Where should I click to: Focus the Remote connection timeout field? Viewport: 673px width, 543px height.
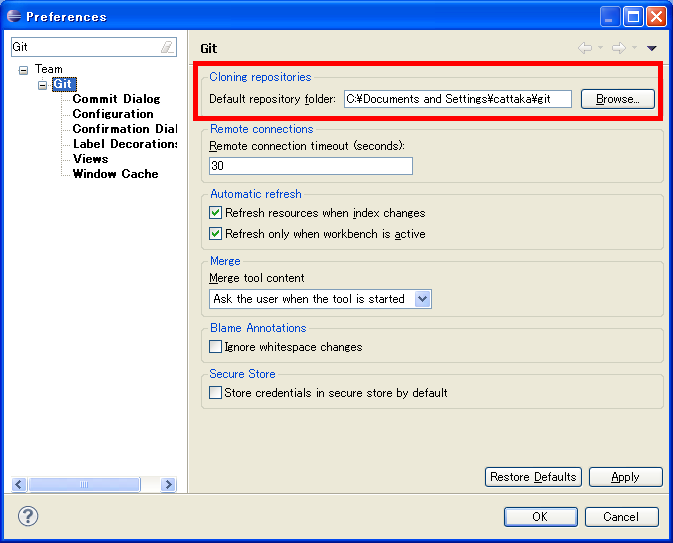click(311, 166)
